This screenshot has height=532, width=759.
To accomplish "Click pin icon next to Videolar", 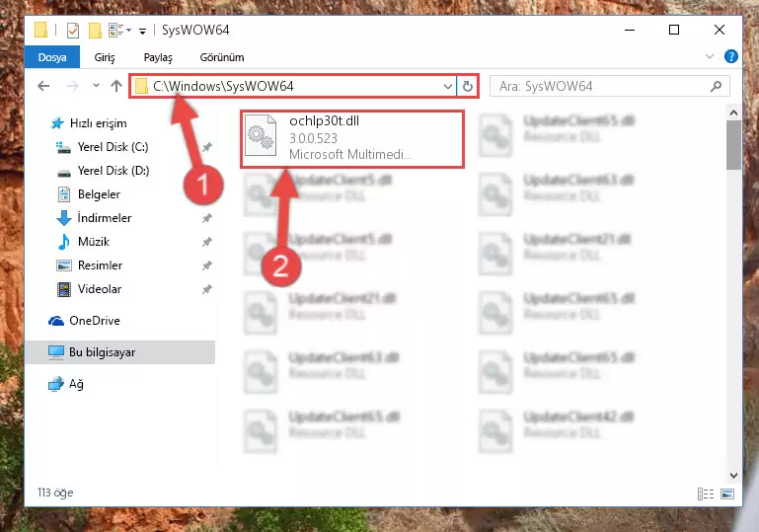I will 206,289.
